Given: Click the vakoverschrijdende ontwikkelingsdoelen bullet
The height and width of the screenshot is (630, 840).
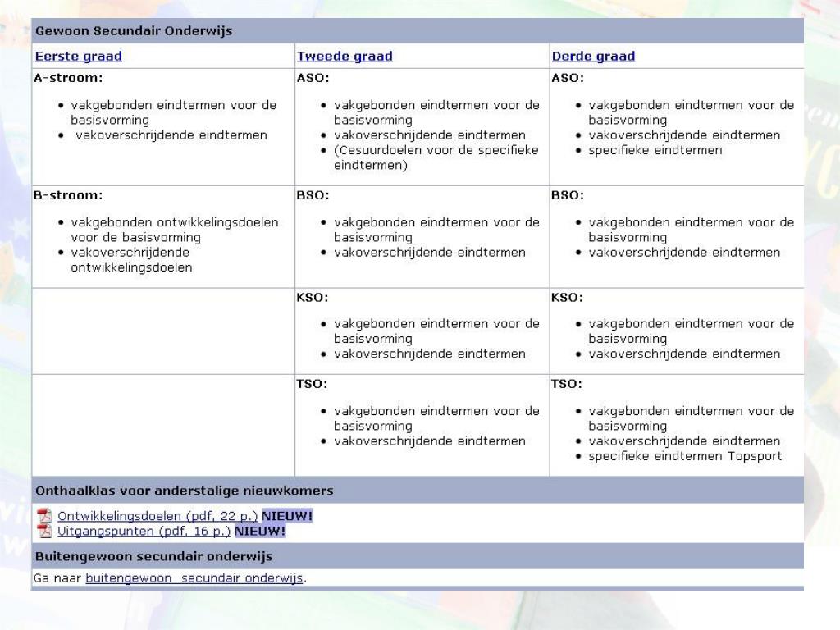Looking at the screenshot, I should pyautogui.click(x=131, y=260).
